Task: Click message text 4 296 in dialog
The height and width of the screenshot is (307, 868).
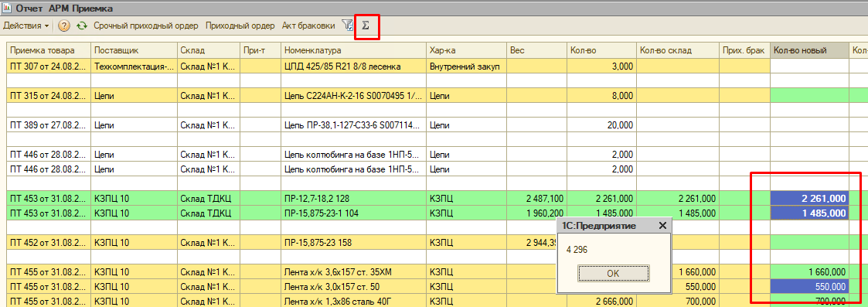Action: click(x=577, y=250)
